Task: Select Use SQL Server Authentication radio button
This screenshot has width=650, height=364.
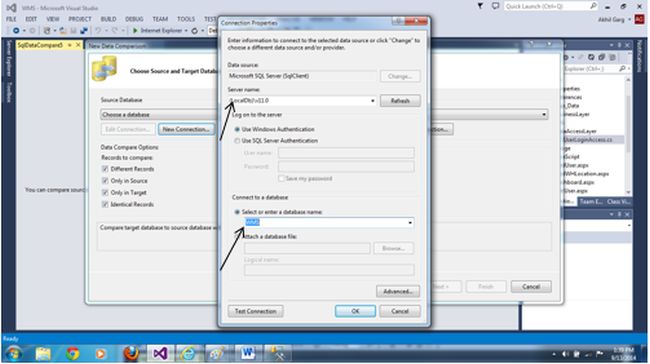Action: pos(237,141)
